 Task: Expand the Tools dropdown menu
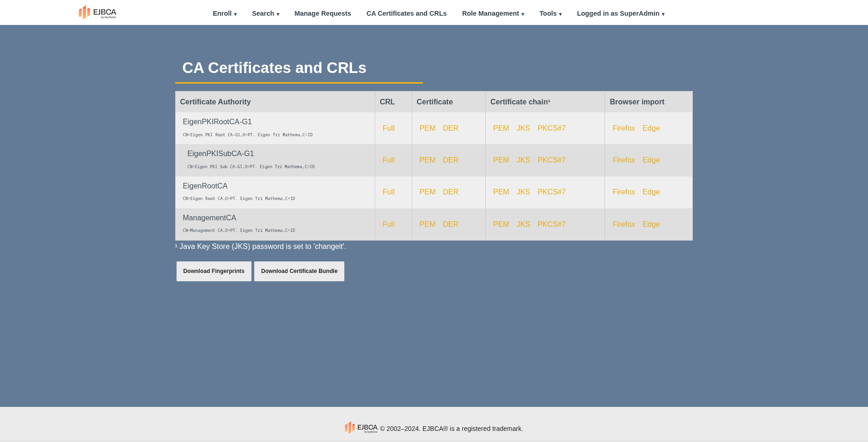point(550,13)
